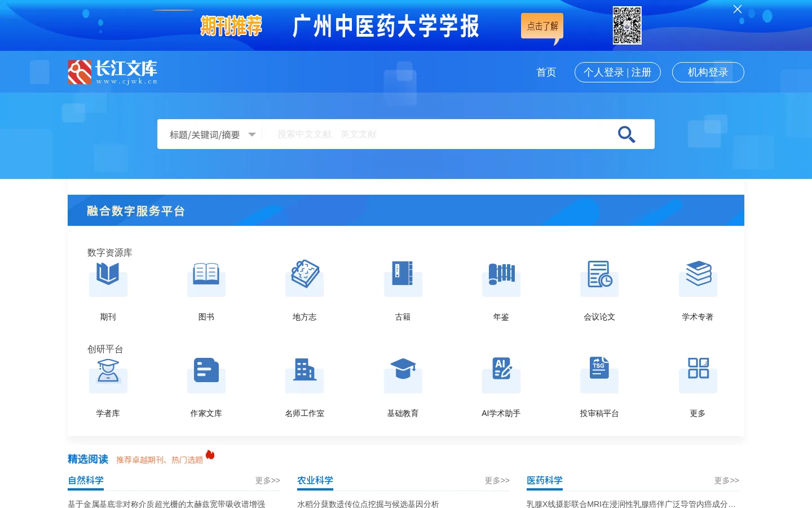Select the 自然科学 tab heading
Viewport: 812px width, 508px height.
pos(86,480)
